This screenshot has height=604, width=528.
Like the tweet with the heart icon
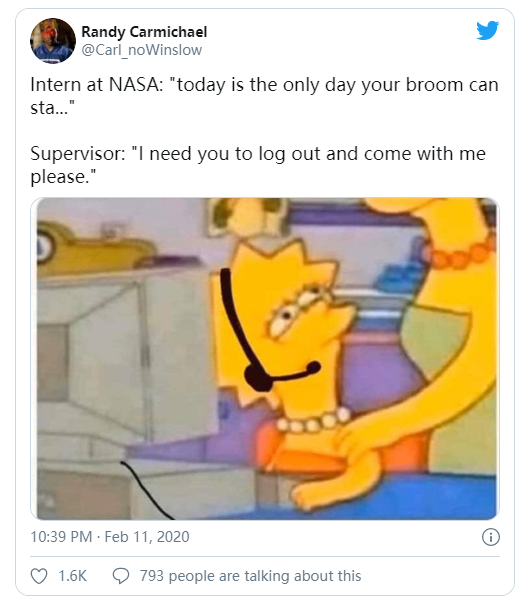[39, 576]
